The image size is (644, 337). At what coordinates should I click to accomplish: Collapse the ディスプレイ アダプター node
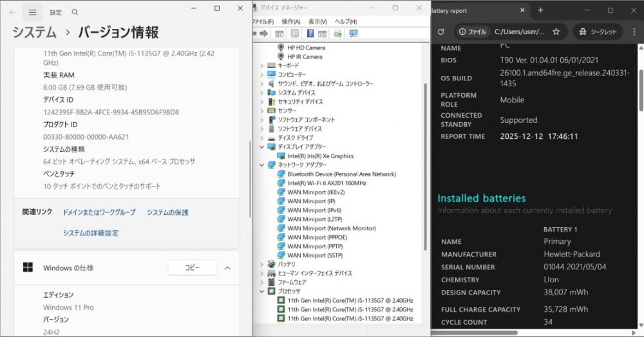click(261, 147)
